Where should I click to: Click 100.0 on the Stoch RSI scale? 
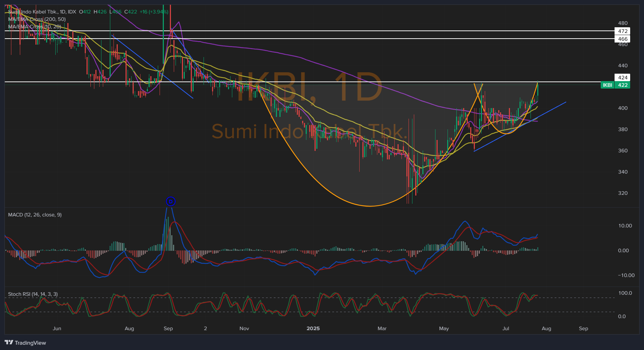click(x=625, y=293)
